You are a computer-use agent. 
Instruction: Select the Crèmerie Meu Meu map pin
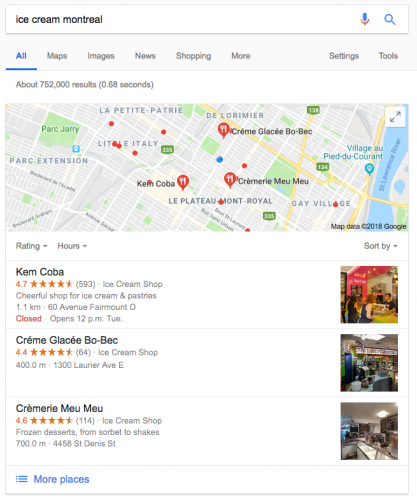(x=230, y=180)
